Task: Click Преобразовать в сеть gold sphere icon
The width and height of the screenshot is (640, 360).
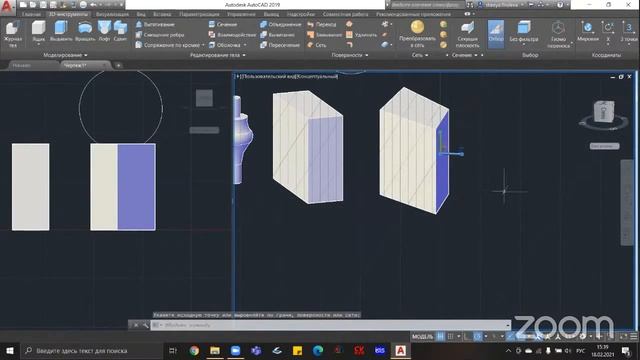Action: [x=417, y=27]
